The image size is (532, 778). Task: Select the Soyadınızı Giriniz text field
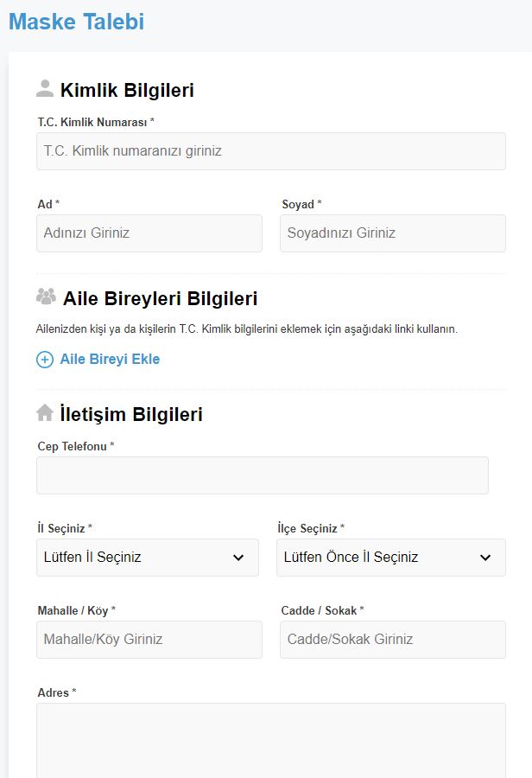(x=393, y=233)
